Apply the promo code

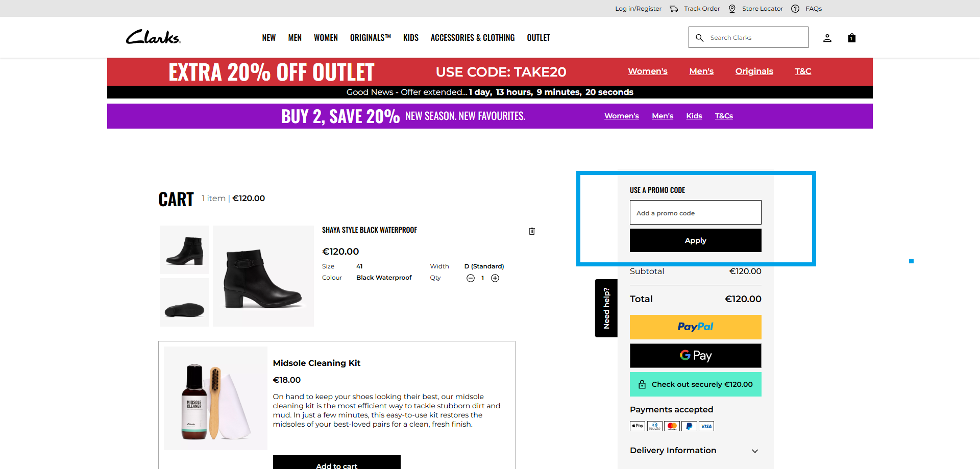point(695,240)
